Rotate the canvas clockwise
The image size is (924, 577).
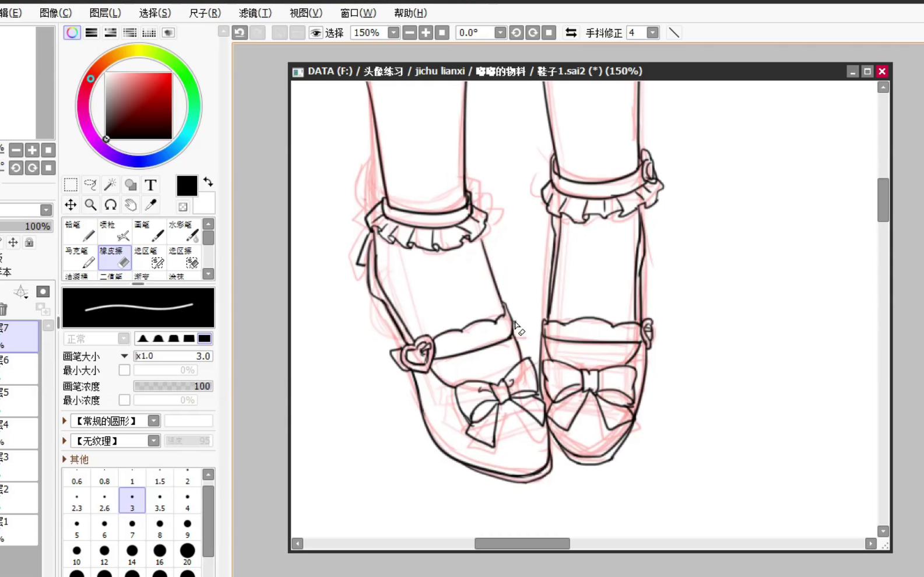click(533, 33)
